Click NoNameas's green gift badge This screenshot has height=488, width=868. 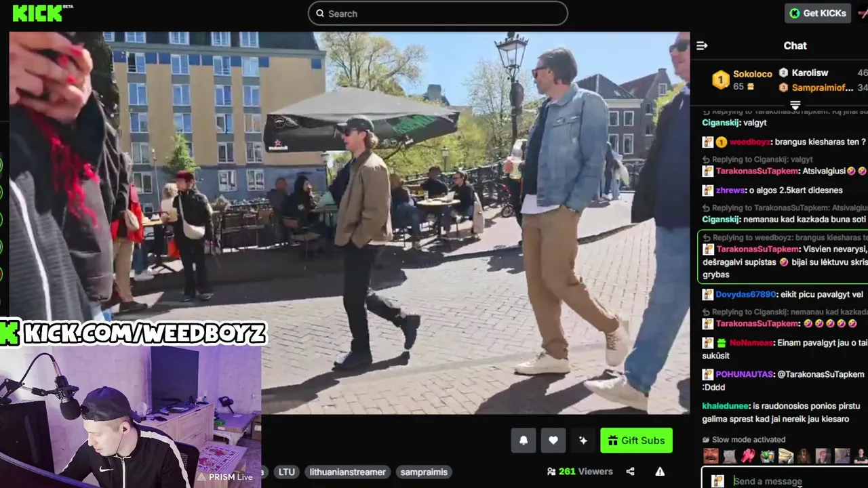(x=722, y=343)
